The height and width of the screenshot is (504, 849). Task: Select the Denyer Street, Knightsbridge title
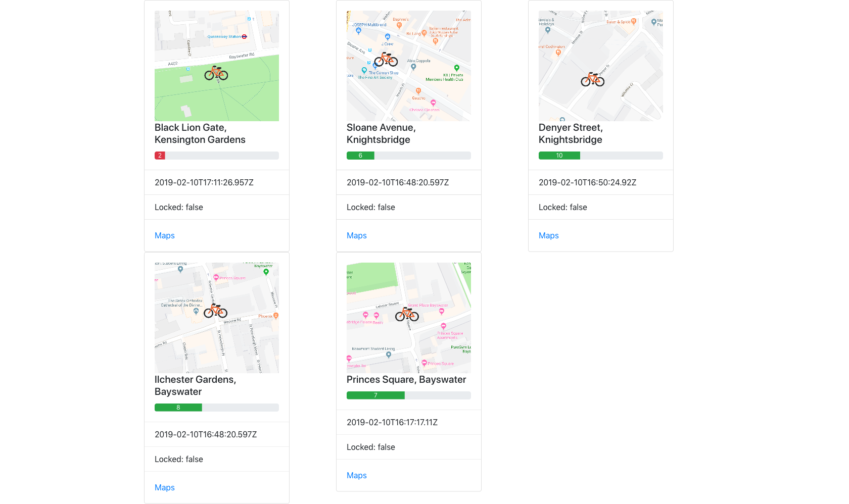click(x=571, y=134)
